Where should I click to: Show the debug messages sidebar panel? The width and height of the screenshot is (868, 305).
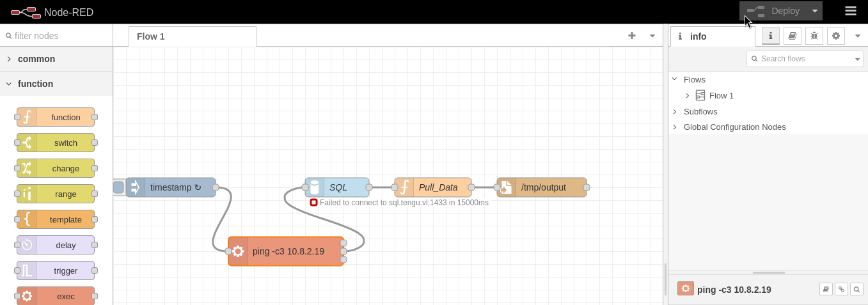[x=814, y=36]
